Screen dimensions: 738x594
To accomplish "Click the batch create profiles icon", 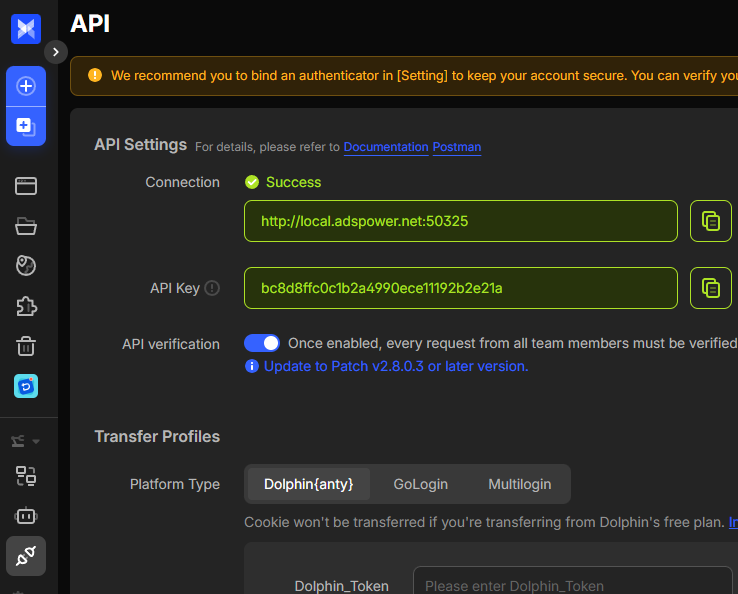I will pyautogui.click(x=26, y=126).
